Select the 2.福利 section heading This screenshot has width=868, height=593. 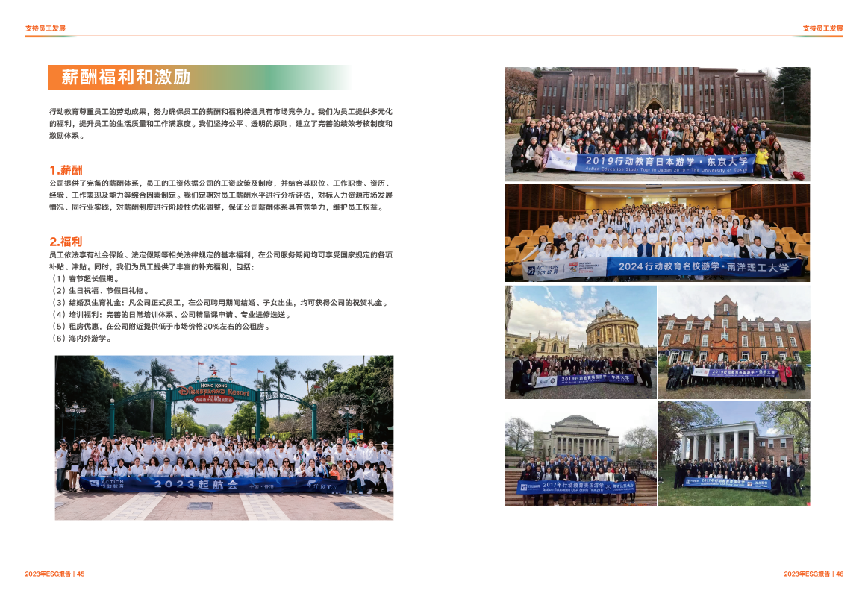(66, 242)
